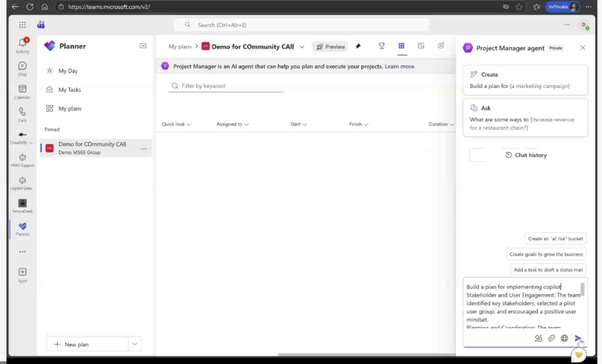Expand the Assigned to column dropdown

pyautogui.click(x=246, y=124)
